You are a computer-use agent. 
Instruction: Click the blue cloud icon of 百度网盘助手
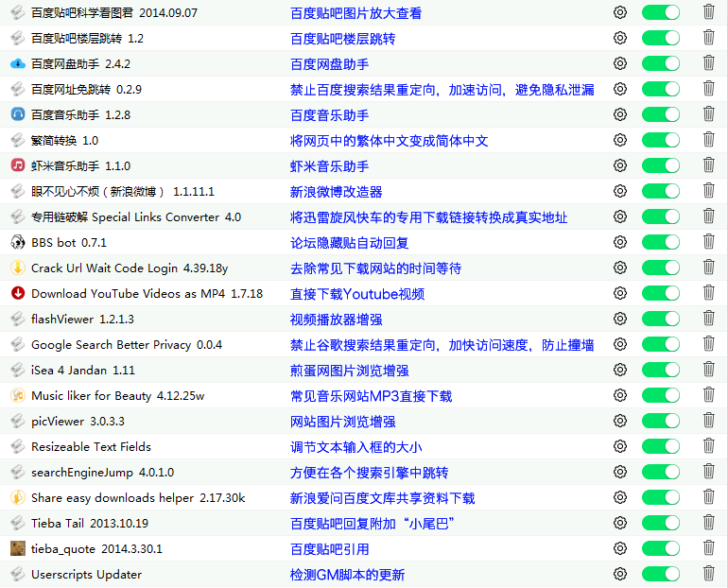point(18,63)
